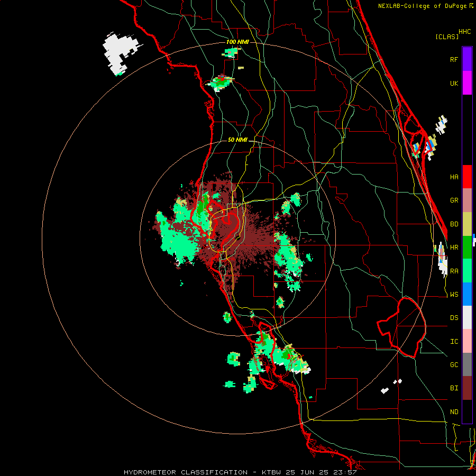Click the HHC product code text
Viewport: 476px width, 476px height.
(464, 32)
